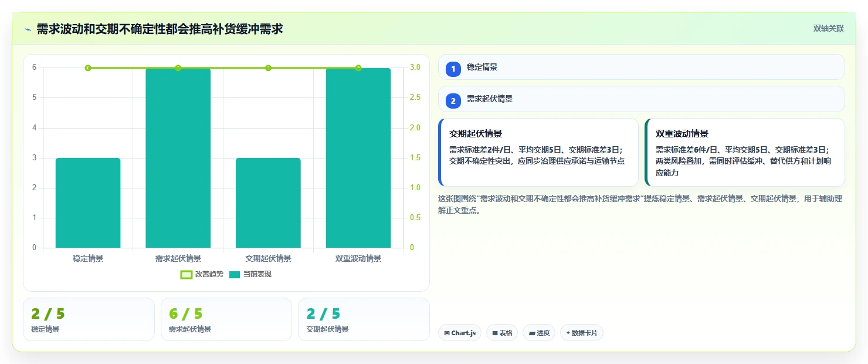This screenshot has width=868, height=364.
Task: Open the 需求起伏情景 list row
Action: 642,99
